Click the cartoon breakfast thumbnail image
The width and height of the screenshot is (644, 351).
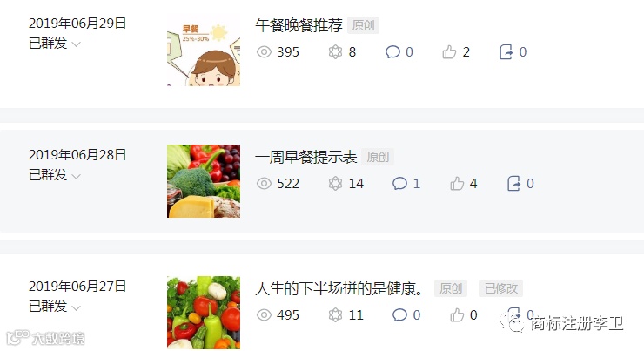click(x=204, y=51)
